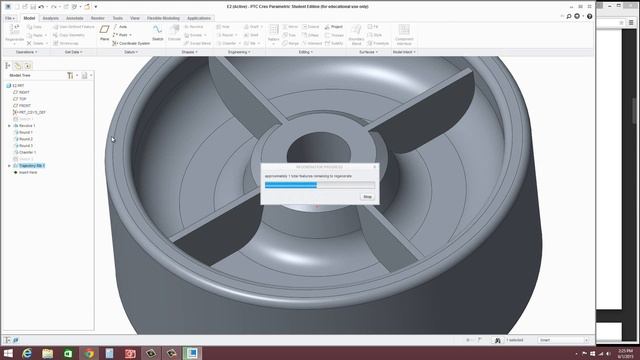Viewport: 640px width, 360px height.
Task: Click the regeneration progress bar
Action: tap(320, 185)
